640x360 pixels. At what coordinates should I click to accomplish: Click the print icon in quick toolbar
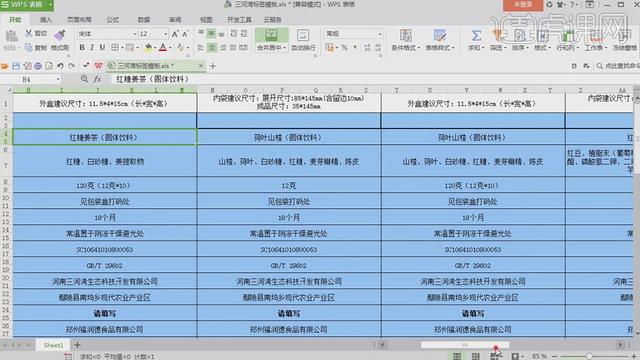(x=38, y=66)
